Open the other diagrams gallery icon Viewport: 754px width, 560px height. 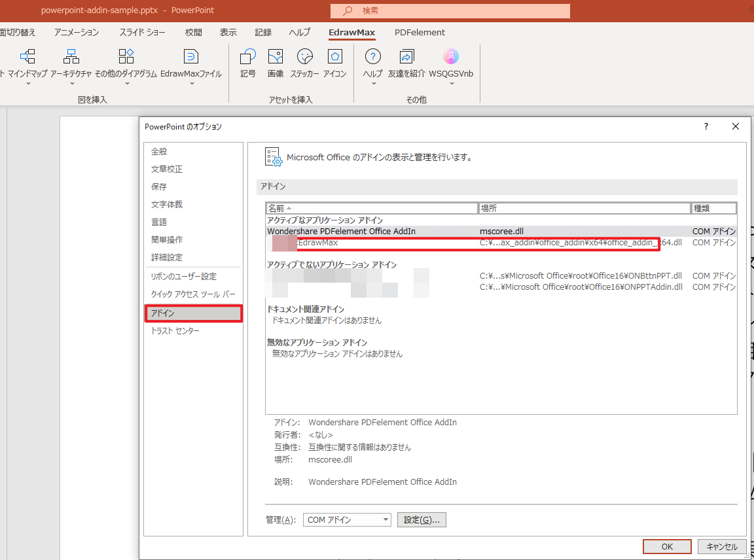click(126, 57)
